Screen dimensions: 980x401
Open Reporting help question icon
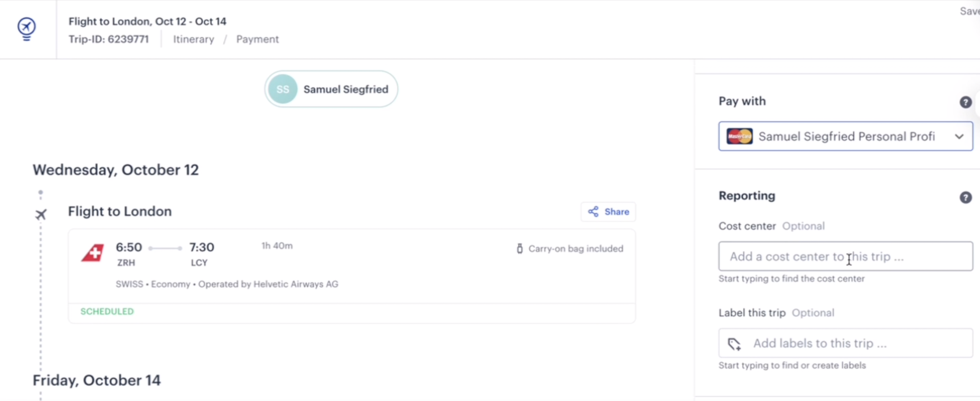[966, 197]
